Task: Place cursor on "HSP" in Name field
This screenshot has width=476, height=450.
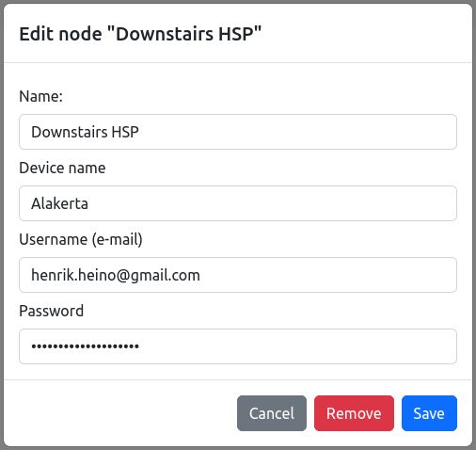Action: [125, 132]
